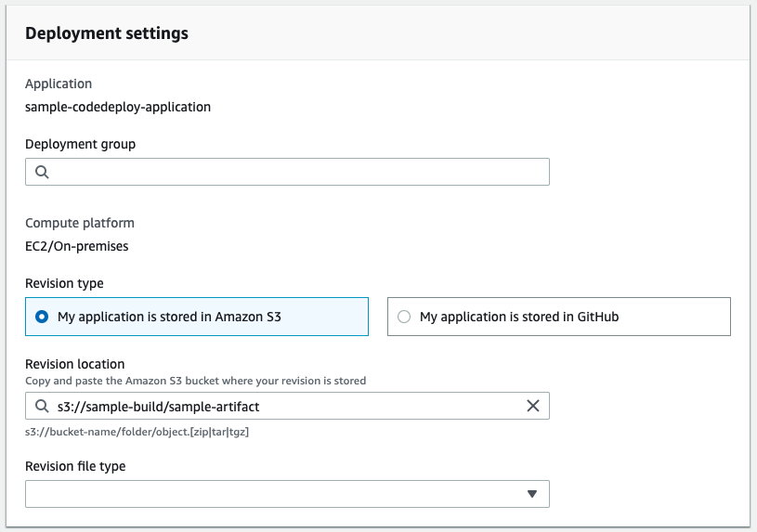Click the Deployment settings panel heading

pos(107,33)
